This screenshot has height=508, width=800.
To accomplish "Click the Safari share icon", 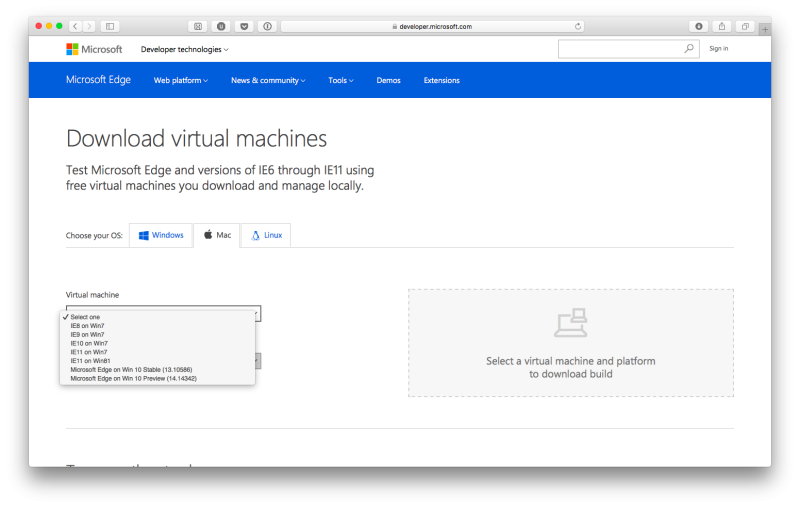I will click(x=721, y=26).
